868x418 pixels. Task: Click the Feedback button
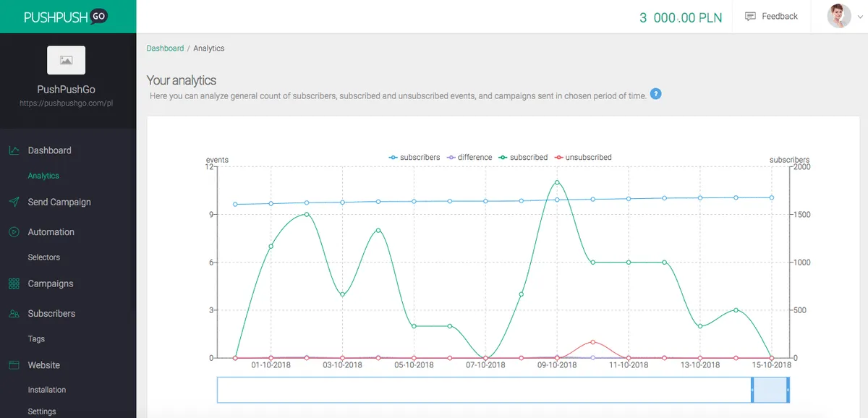coord(771,17)
